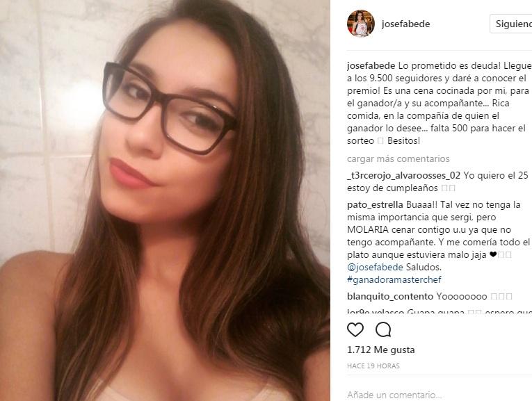532x401 pixels.
Task: Click the black heart emoji in comment
Action: [x=493, y=254]
